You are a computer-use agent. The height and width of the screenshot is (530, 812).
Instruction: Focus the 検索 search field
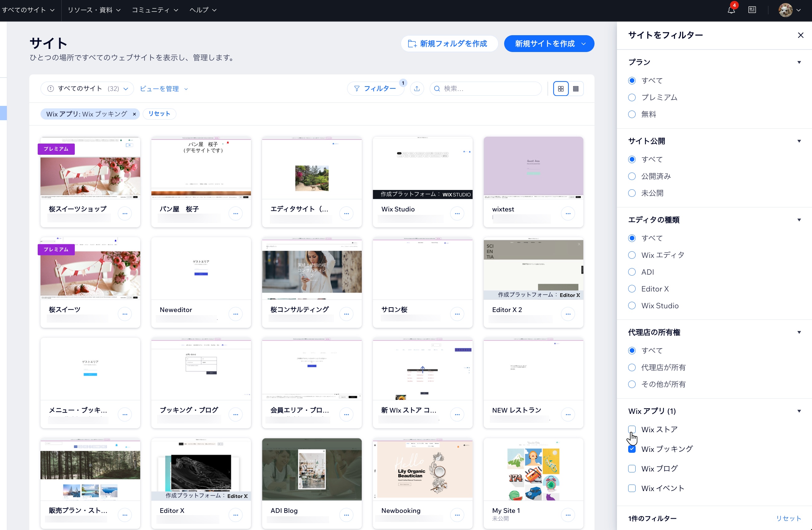click(x=485, y=89)
